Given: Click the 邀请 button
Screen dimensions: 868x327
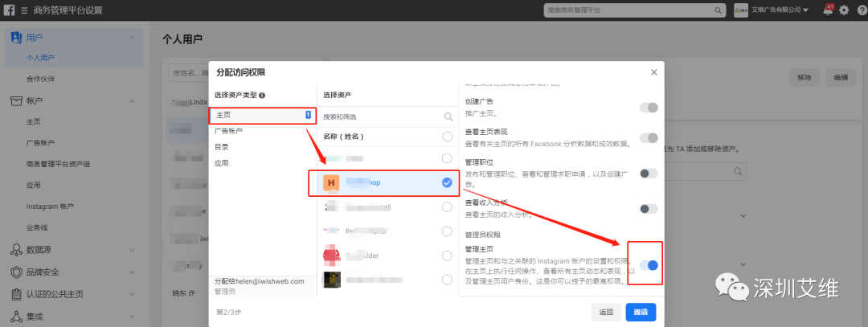Looking at the screenshot, I should pos(641,312).
